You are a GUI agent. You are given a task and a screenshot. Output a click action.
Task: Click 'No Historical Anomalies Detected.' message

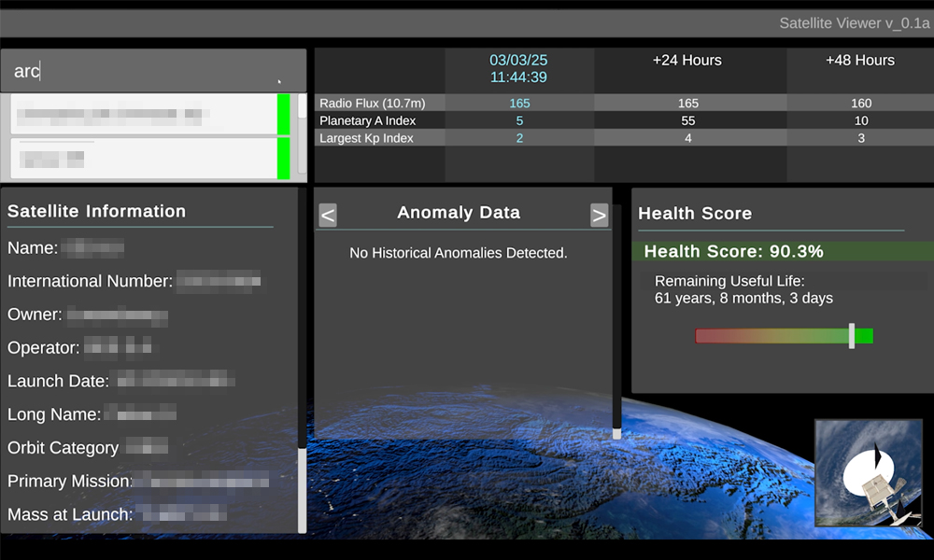[x=458, y=253]
